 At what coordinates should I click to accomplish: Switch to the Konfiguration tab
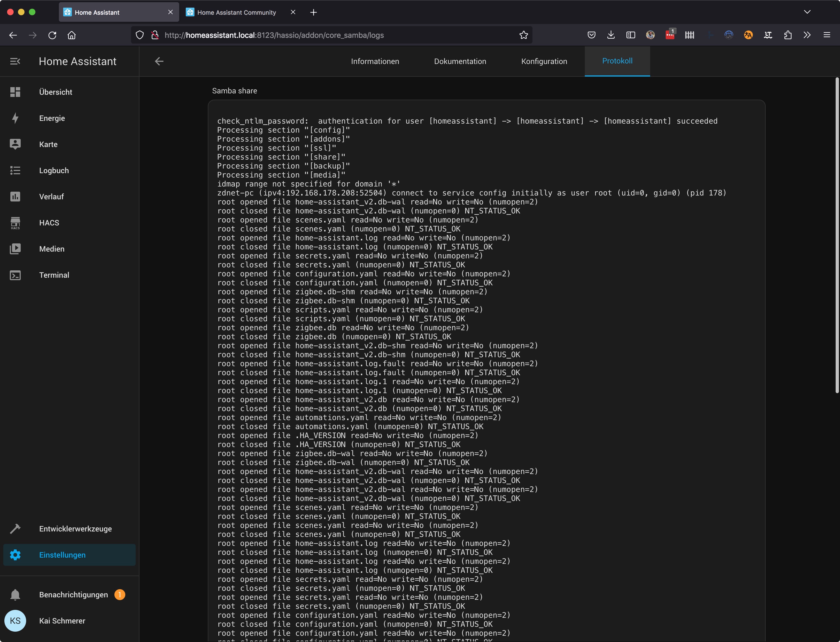(x=544, y=61)
